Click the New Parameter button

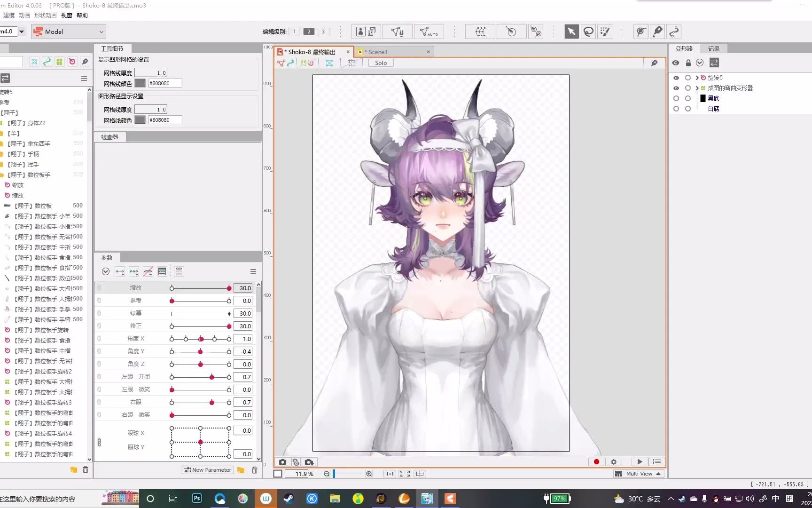click(x=208, y=470)
